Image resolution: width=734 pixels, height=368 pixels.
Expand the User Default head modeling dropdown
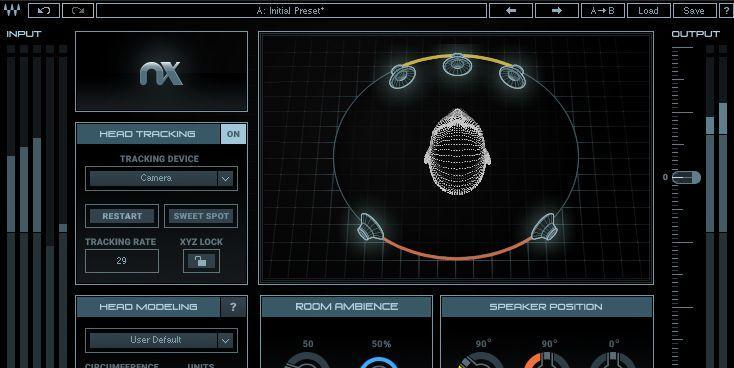[x=161, y=340]
